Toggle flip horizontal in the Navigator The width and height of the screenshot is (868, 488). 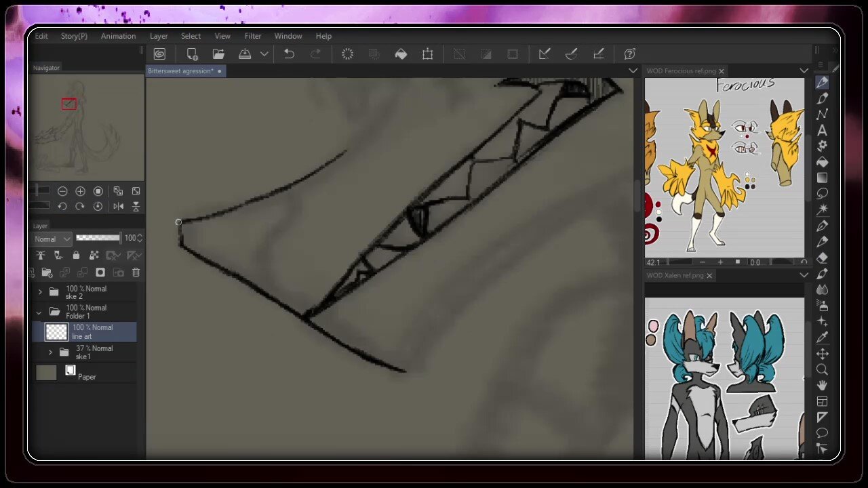119,207
